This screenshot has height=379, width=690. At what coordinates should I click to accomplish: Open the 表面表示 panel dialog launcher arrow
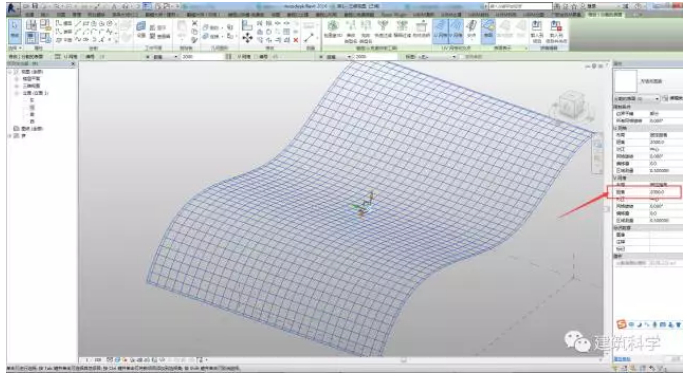point(525,48)
